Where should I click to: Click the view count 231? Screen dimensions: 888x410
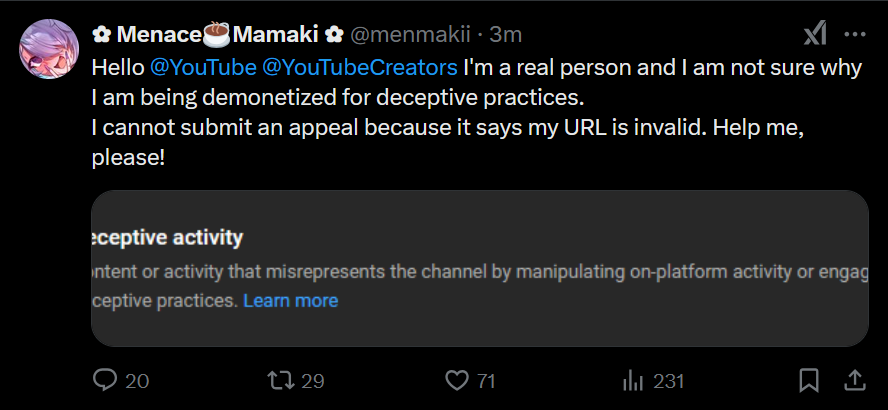[668, 381]
